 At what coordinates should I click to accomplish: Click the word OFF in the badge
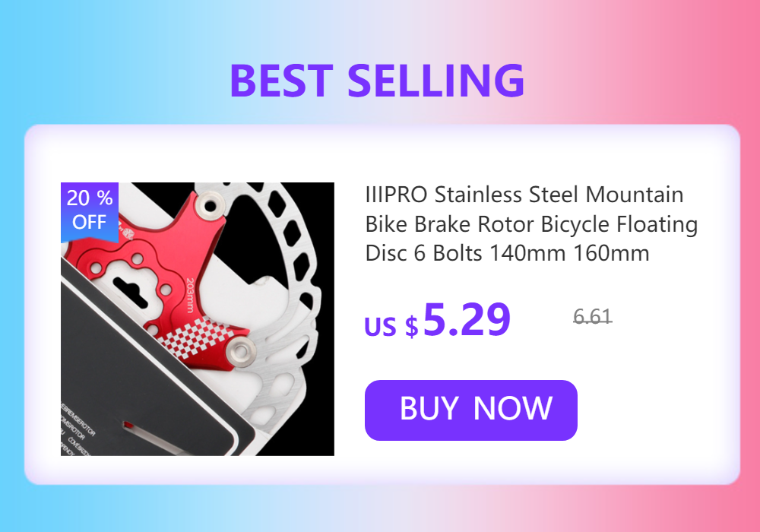[89, 222]
